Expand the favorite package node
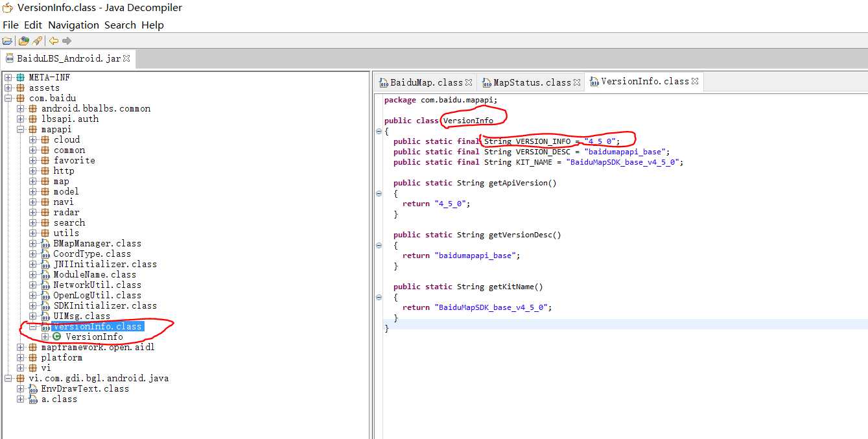Image resolution: width=868 pixels, height=439 pixels. [32, 160]
